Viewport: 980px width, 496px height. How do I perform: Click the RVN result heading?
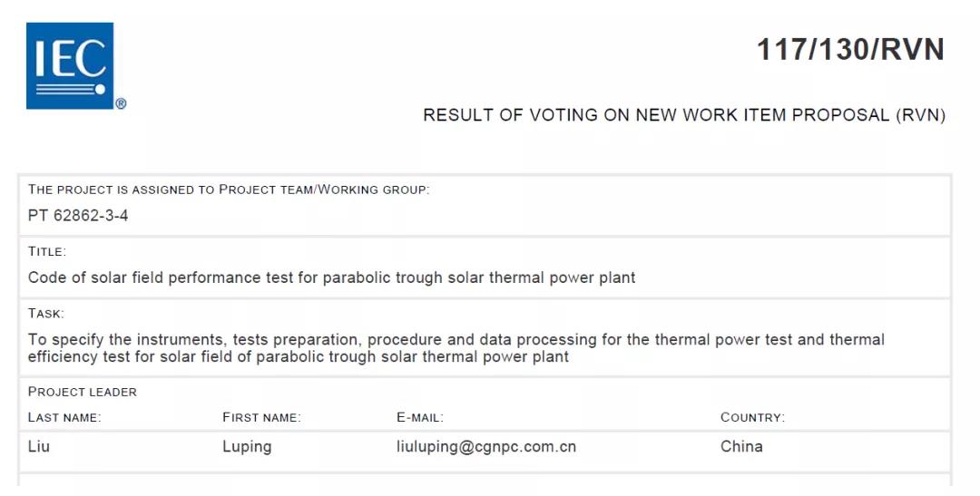pos(684,115)
